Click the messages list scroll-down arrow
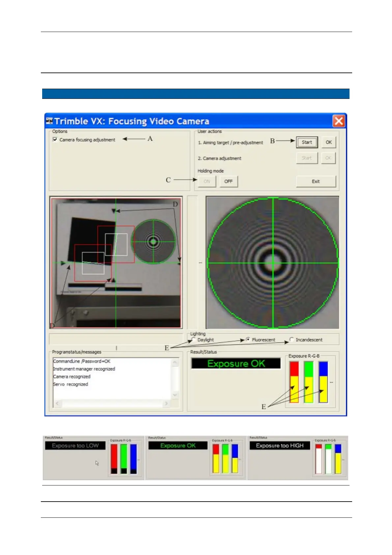This screenshot has width=392, height=555. click(175, 395)
